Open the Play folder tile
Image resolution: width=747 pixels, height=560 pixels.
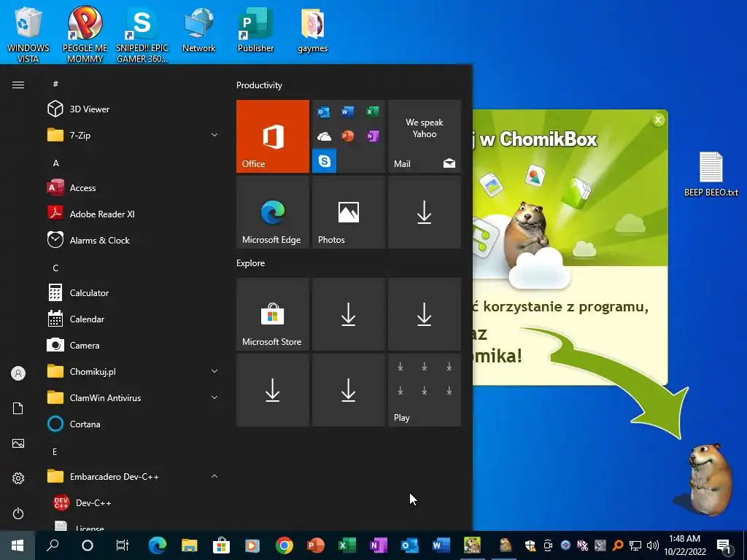[x=425, y=390]
